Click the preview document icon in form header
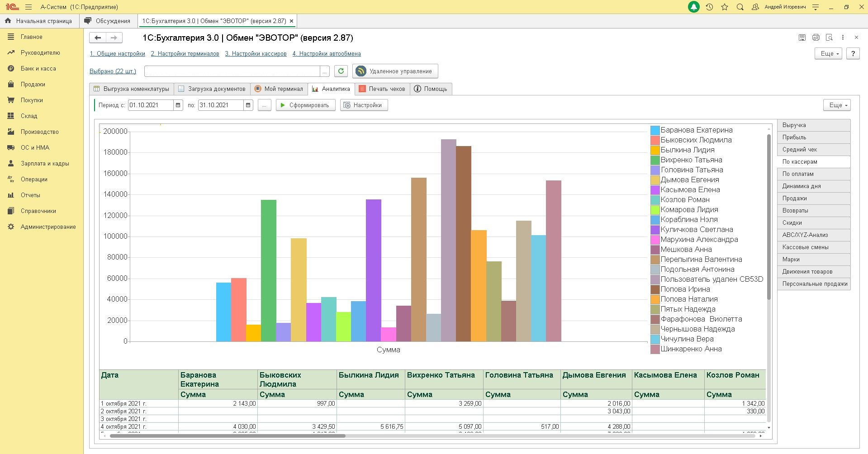Screen dimensions: 868x454 829,38
